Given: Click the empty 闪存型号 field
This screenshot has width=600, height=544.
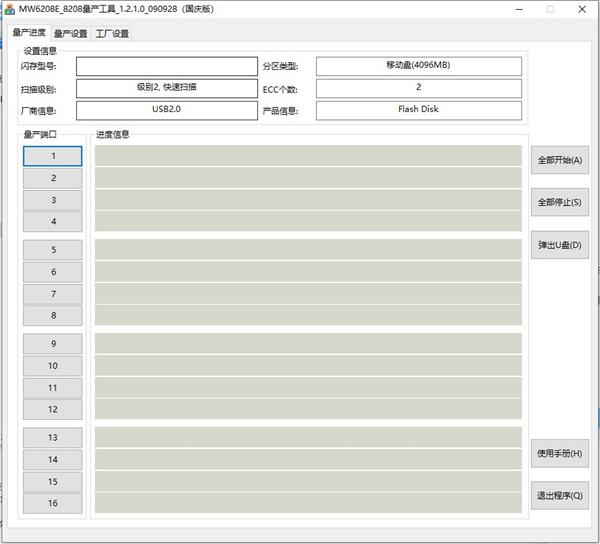Looking at the screenshot, I should coord(166,67).
